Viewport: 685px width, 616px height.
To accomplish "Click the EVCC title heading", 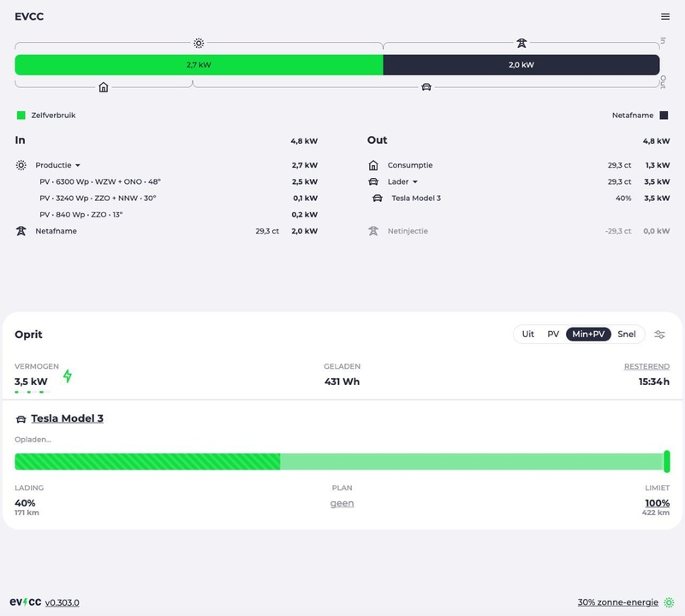I will tap(29, 16).
